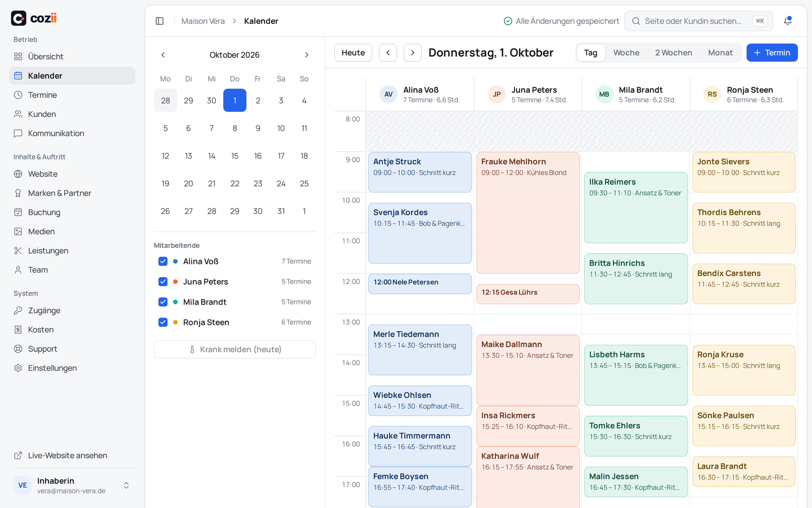812x508 pixels.
Task: Focus the Seite oder Kundin search field
Action: pyautogui.click(x=698, y=21)
